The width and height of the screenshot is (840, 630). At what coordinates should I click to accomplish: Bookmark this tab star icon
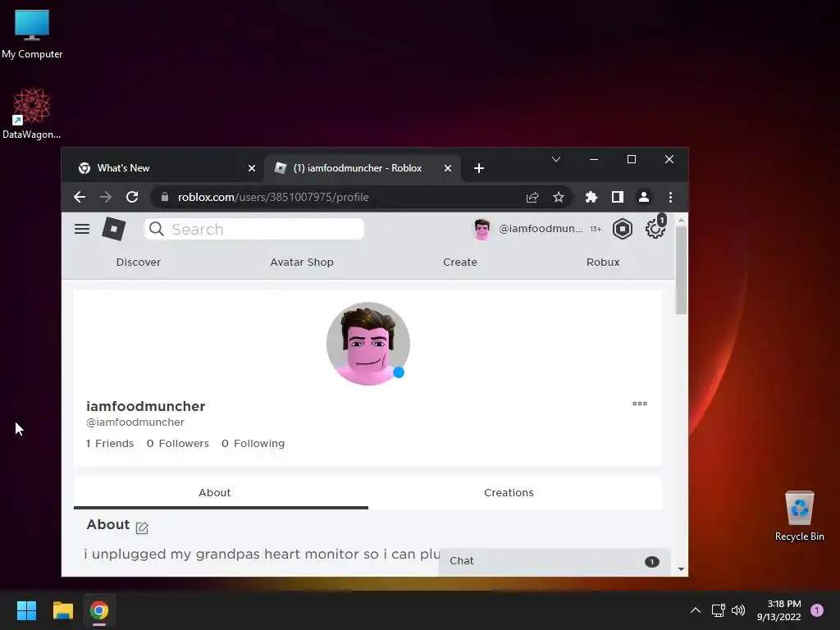coord(558,197)
